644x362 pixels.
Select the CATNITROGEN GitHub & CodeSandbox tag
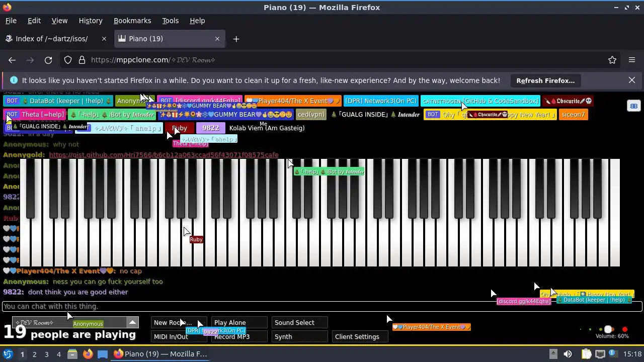[480, 101]
